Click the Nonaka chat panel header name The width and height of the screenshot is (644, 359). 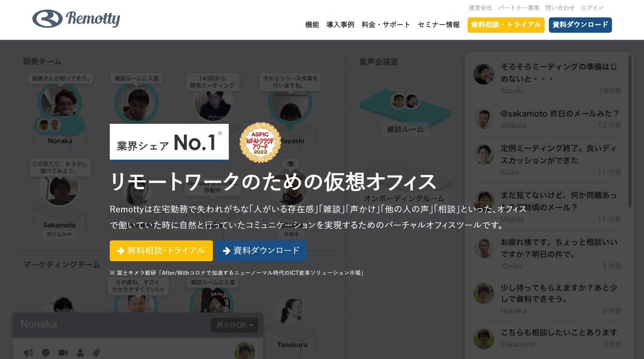39,324
